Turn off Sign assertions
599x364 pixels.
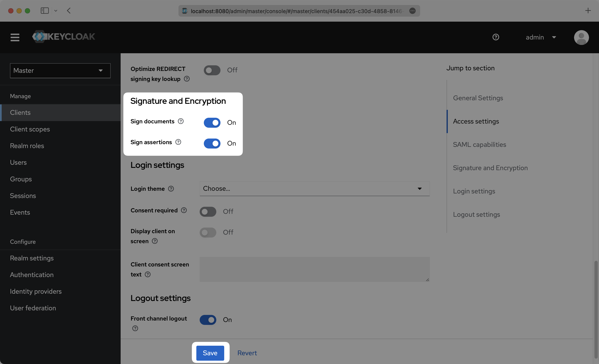[x=212, y=144]
